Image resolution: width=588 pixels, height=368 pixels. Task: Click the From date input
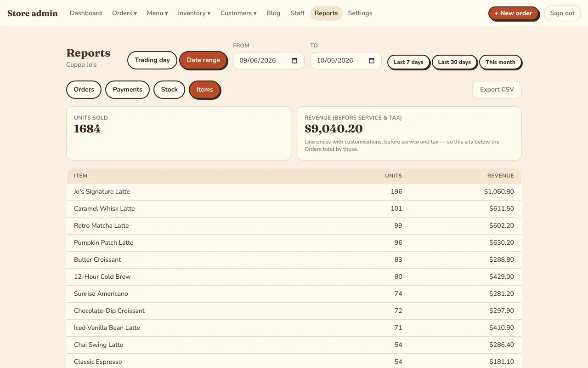pos(269,61)
